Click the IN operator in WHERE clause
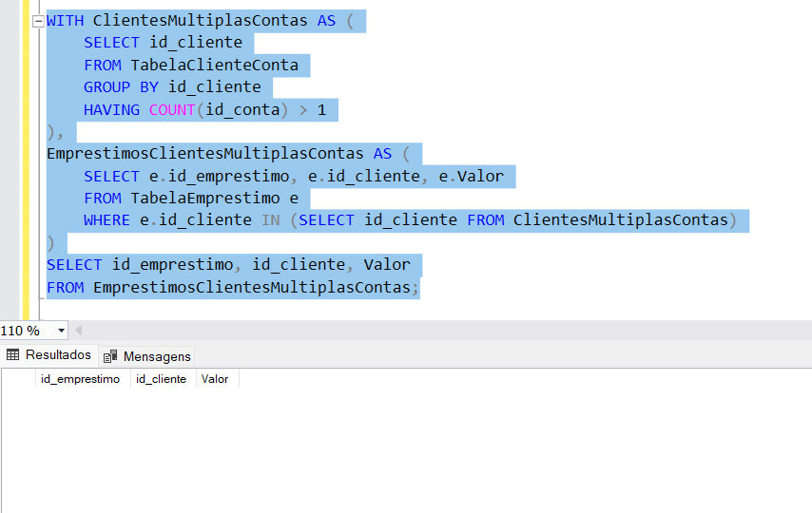Image resolution: width=812 pixels, height=513 pixels. [270, 220]
